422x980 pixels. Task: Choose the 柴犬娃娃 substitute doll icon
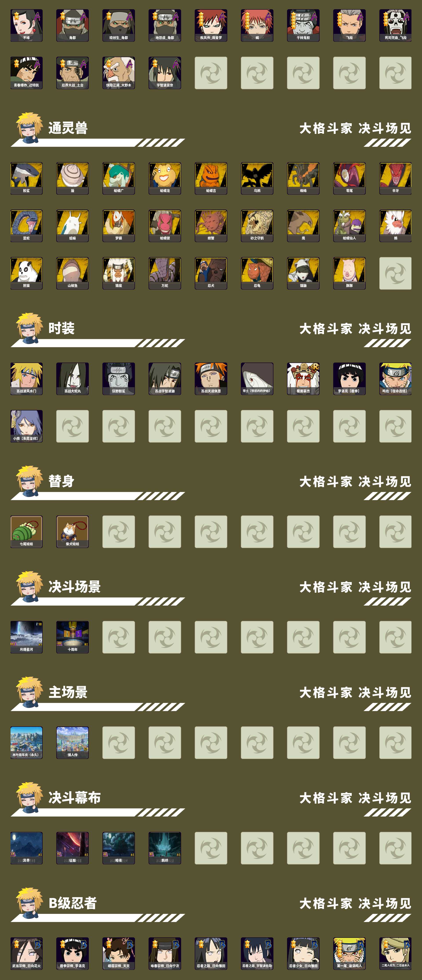pos(73,532)
